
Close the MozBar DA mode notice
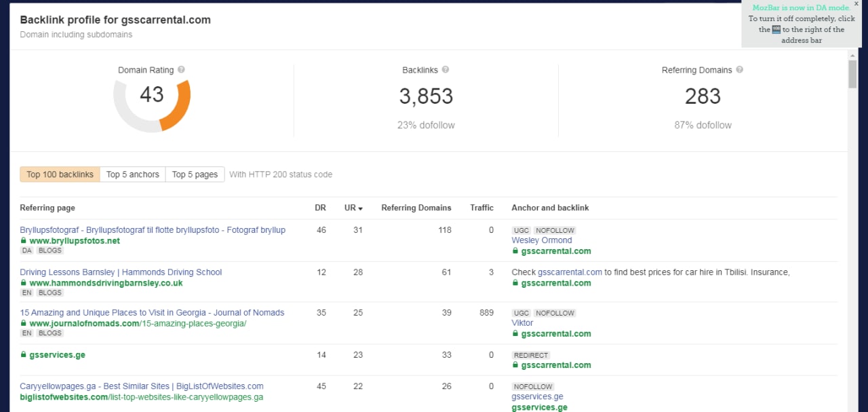click(856, 3)
